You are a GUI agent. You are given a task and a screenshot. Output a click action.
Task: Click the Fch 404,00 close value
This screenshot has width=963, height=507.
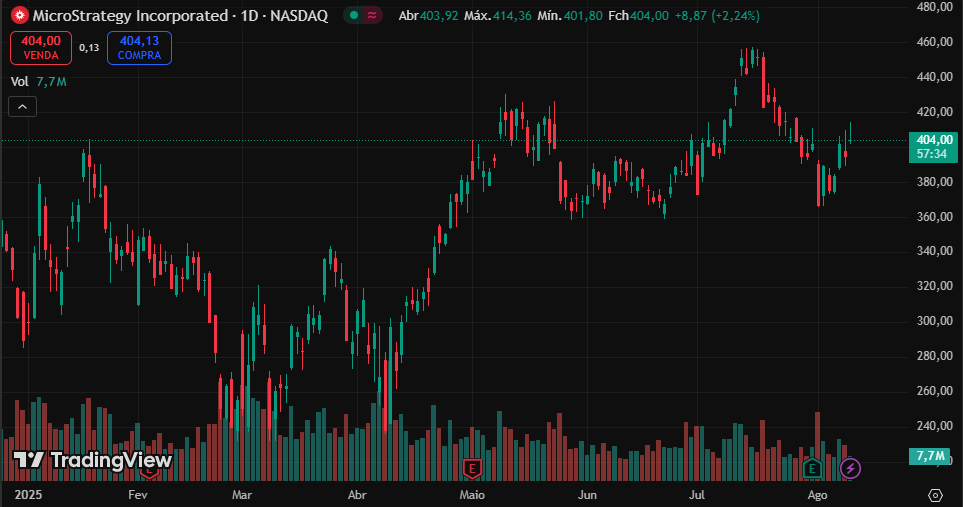(x=638, y=15)
